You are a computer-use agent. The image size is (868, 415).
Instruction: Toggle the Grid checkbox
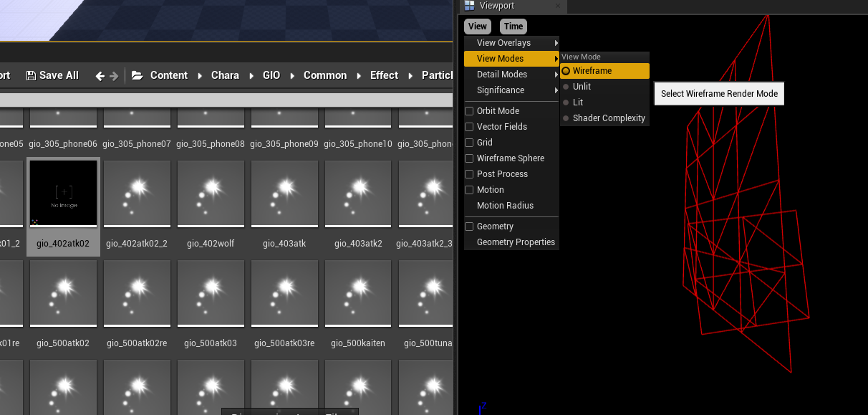pyautogui.click(x=470, y=143)
